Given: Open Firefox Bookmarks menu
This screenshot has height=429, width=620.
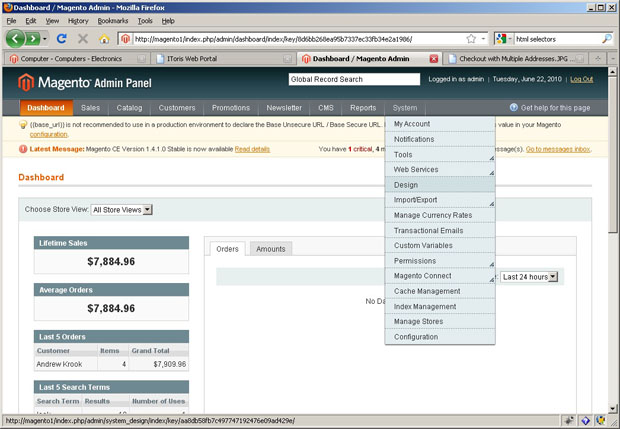Looking at the screenshot, I should click(x=113, y=21).
